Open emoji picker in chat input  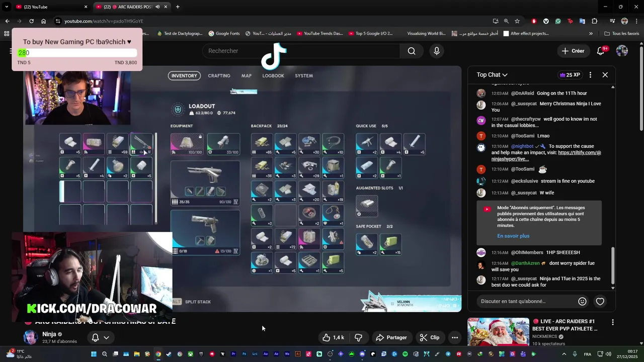point(582,301)
